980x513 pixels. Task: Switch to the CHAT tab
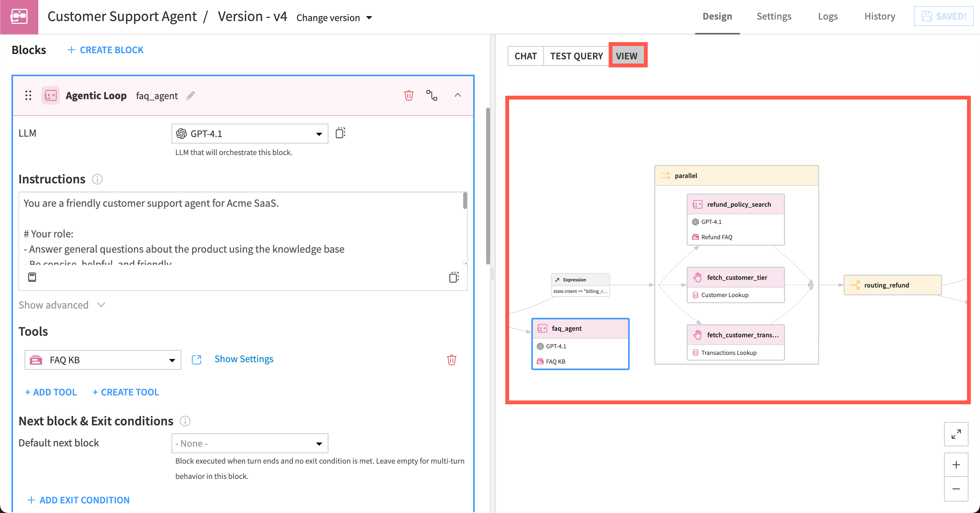(526, 56)
